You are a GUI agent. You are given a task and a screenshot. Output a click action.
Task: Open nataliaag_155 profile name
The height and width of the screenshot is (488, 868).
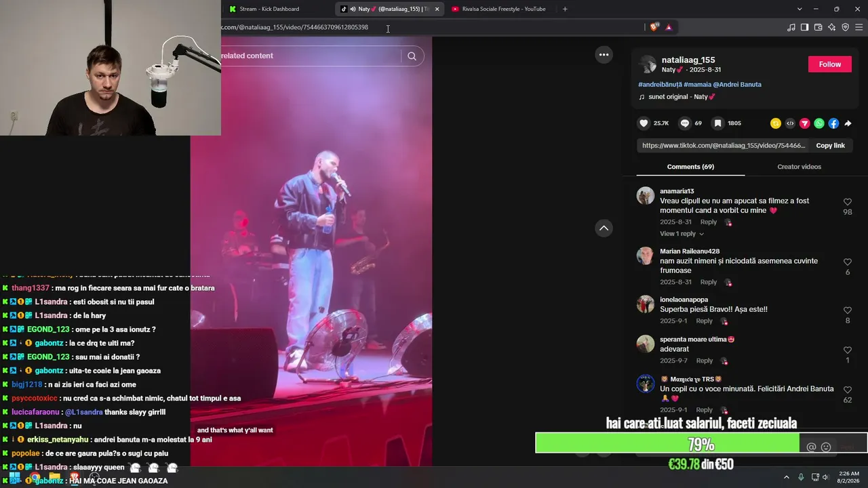click(688, 60)
